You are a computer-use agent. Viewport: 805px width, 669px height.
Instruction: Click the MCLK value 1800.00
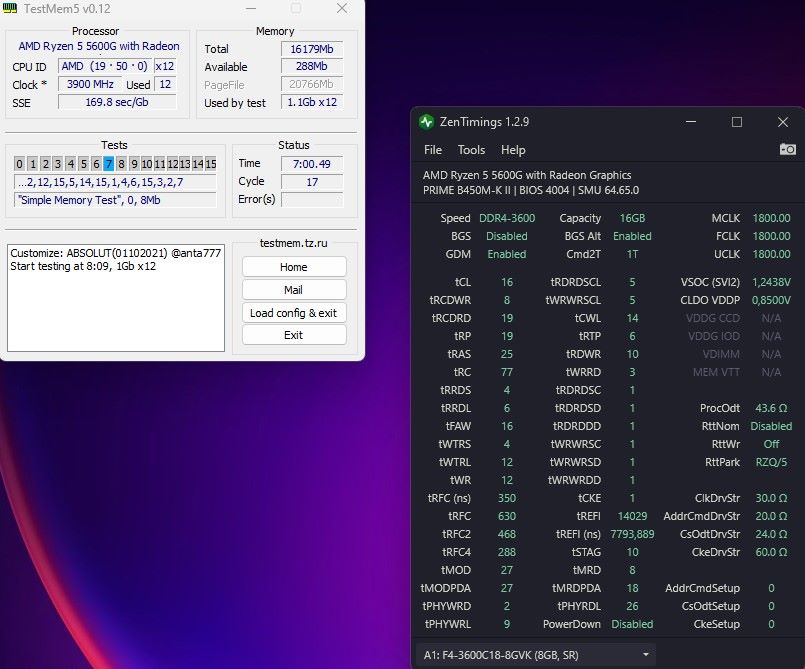(x=771, y=218)
